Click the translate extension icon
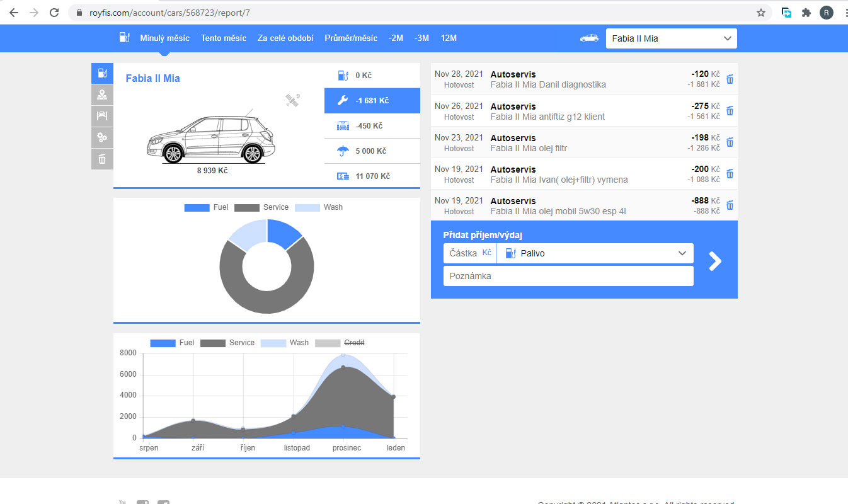Viewport: 848px width, 504px height. (786, 13)
